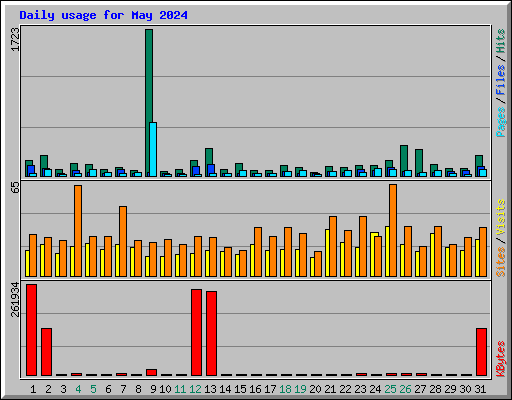The image size is (512, 400).
Task: Click the green day 25 axis label
Action: pos(390,389)
